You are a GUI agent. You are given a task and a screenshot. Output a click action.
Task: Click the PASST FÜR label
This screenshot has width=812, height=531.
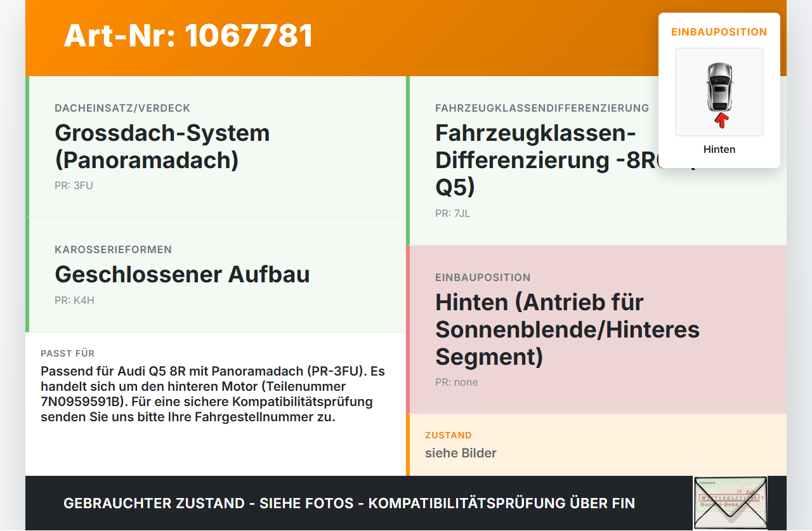pyautogui.click(x=67, y=353)
